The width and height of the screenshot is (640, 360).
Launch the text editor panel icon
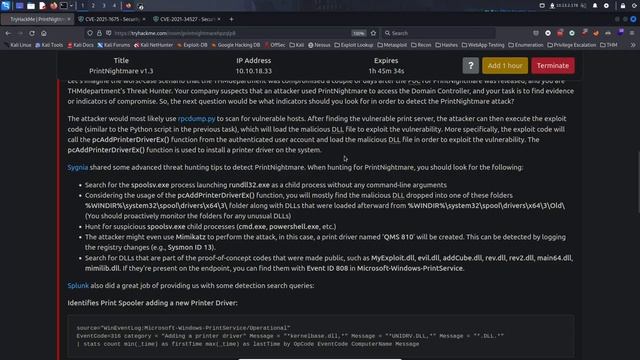coord(42,6)
